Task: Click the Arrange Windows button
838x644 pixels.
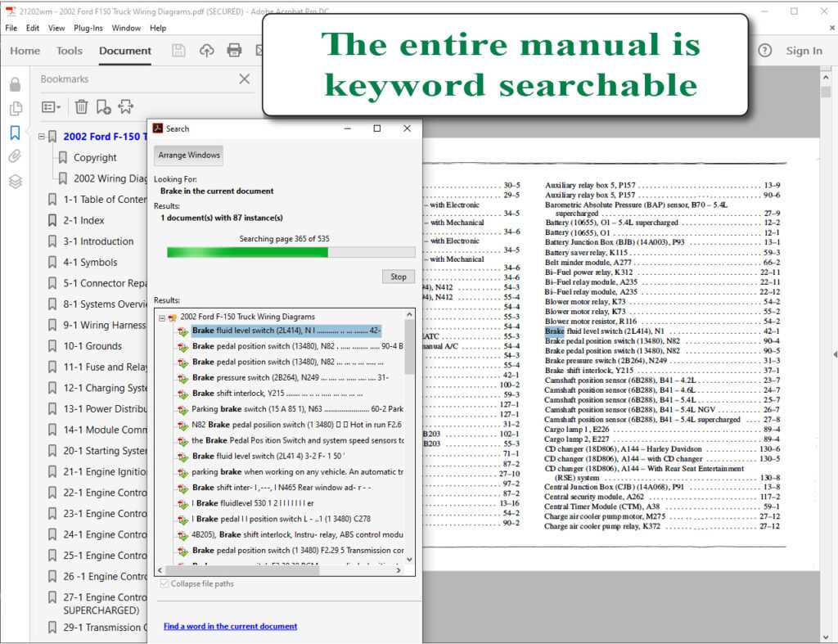Action: (x=189, y=155)
